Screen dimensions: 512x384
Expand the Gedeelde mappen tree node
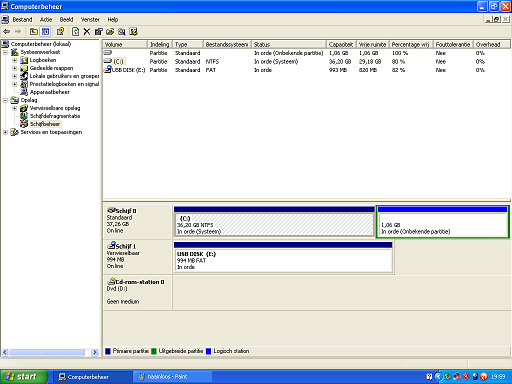[15, 68]
